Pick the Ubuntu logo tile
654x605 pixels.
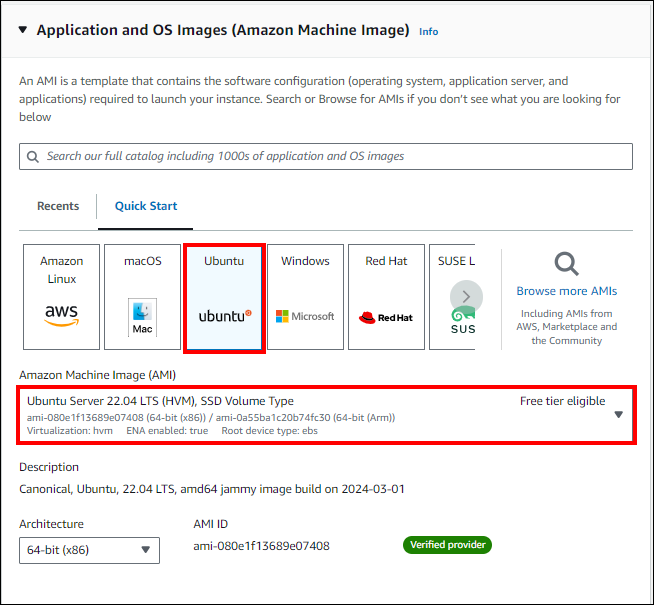point(224,297)
